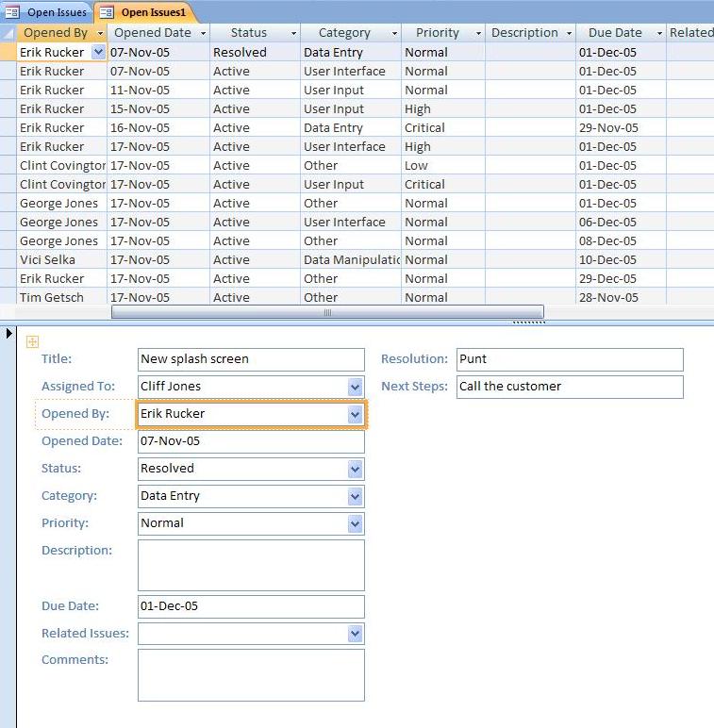Click the Next Steps text field
Viewport: 714px width, 728px height.
pyautogui.click(x=569, y=387)
